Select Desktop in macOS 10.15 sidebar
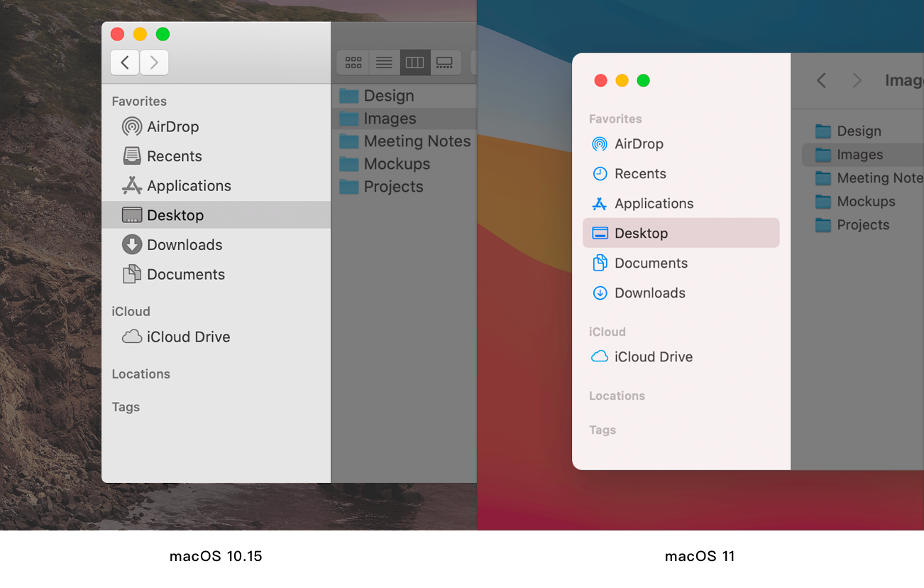Screen dimensions: 924x588 216,214
